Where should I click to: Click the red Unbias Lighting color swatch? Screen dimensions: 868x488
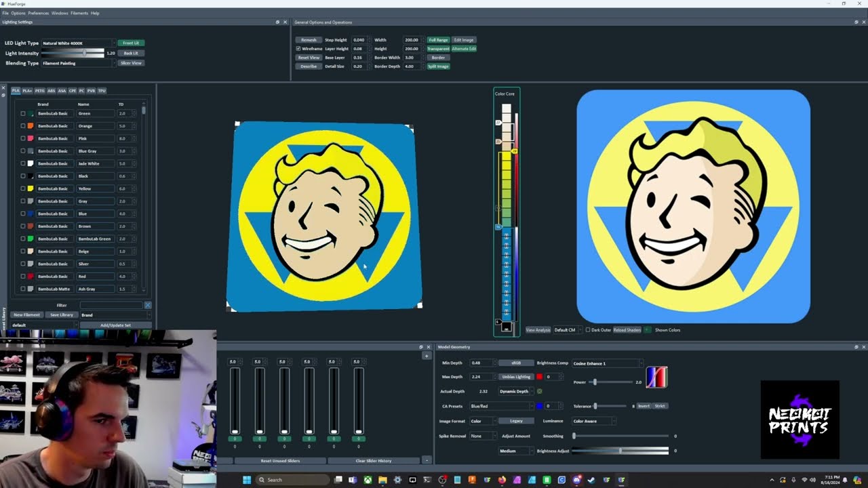pyautogui.click(x=540, y=377)
